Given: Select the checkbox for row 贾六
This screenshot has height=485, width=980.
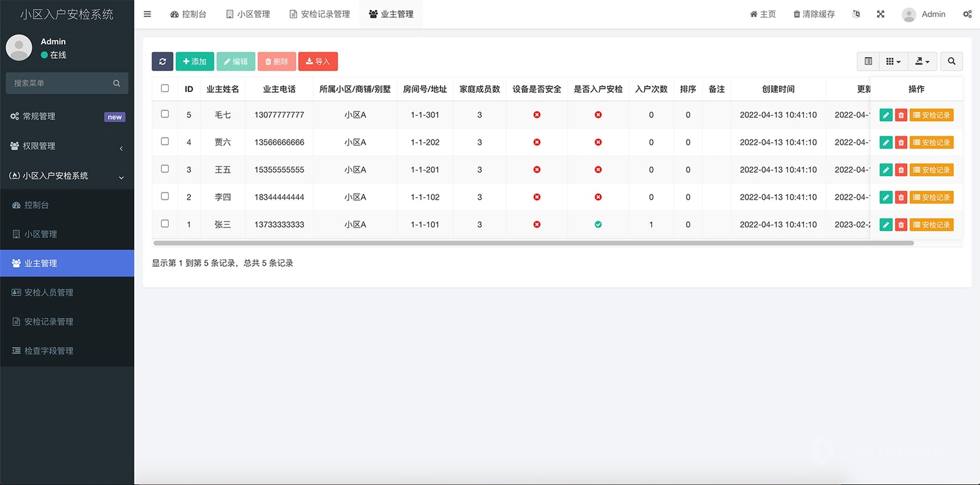Looking at the screenshot, I should [x=165, y=142].
